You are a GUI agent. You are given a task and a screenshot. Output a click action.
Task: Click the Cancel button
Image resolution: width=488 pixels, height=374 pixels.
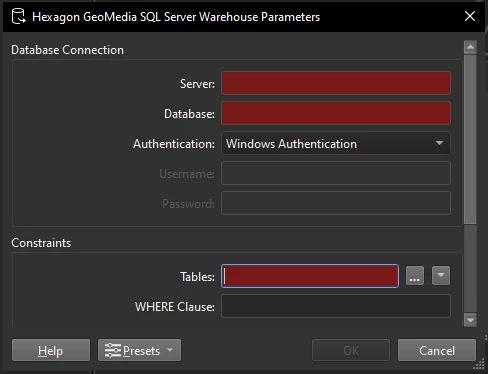pos(437,350)
